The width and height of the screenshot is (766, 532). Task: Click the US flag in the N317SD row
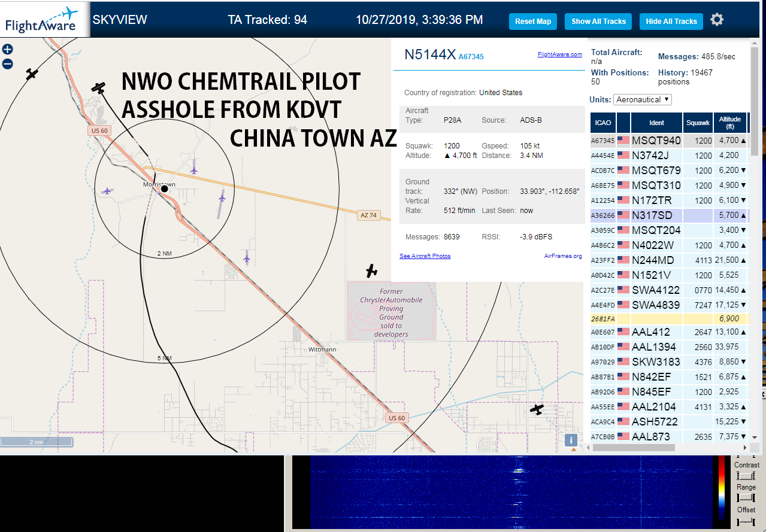623,215
